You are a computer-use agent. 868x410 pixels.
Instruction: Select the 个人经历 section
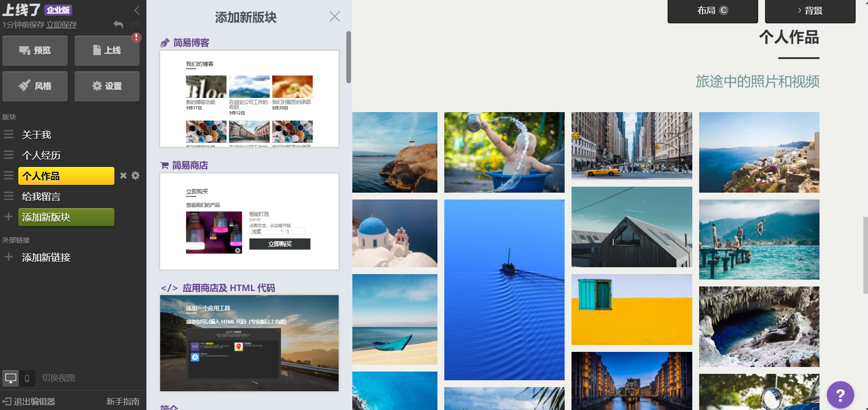coord(41,156)
